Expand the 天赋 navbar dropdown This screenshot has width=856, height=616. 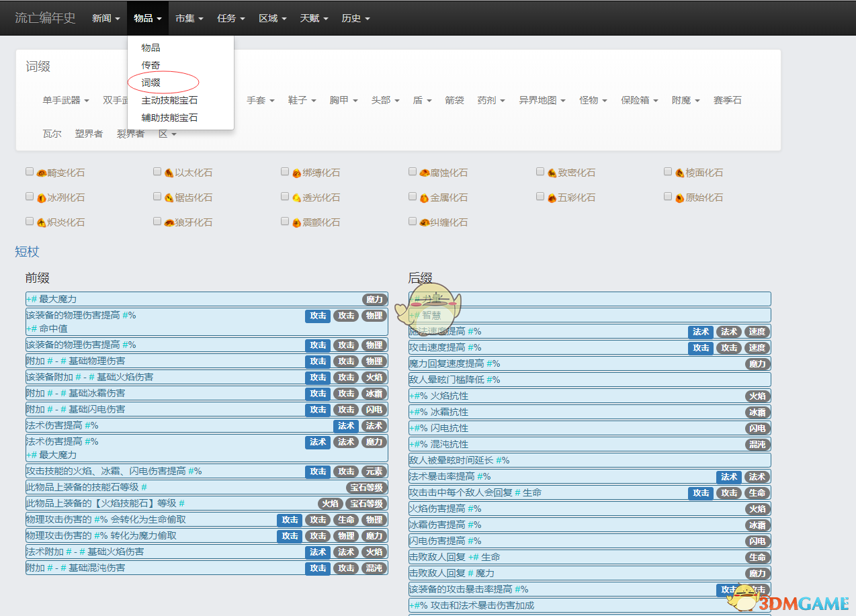coord(313,18)
